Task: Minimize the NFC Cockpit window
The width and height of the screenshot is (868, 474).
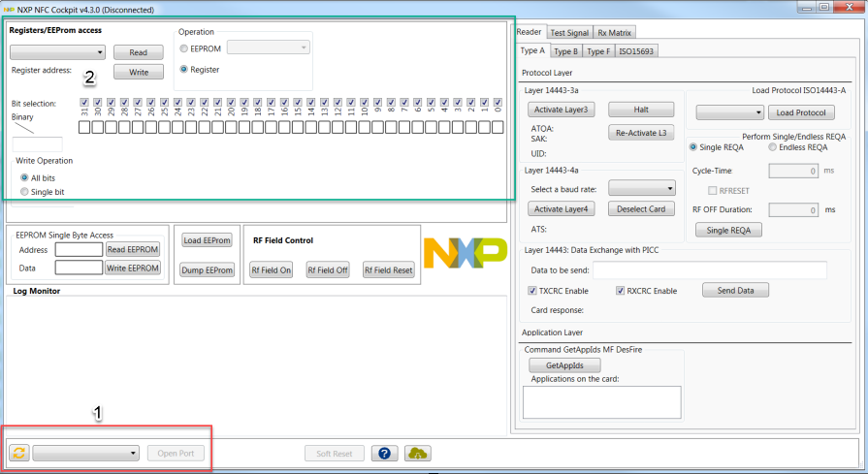Action: coord(807,7)
